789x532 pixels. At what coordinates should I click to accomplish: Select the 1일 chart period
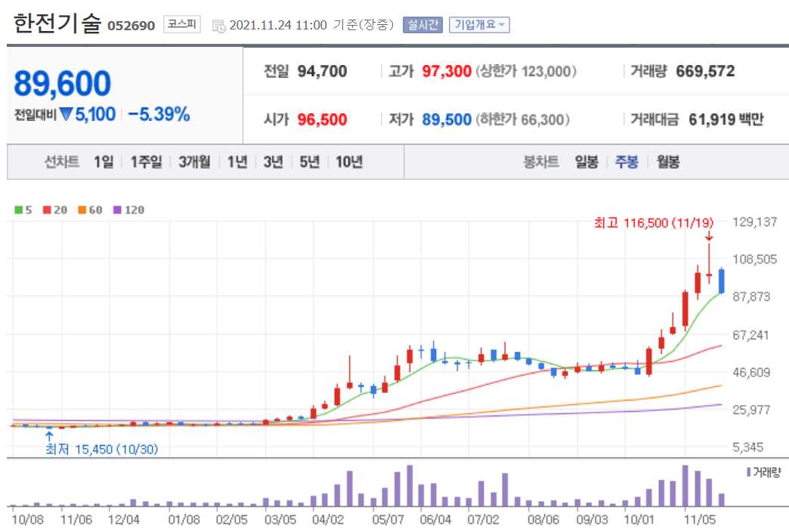pos(104,161)
